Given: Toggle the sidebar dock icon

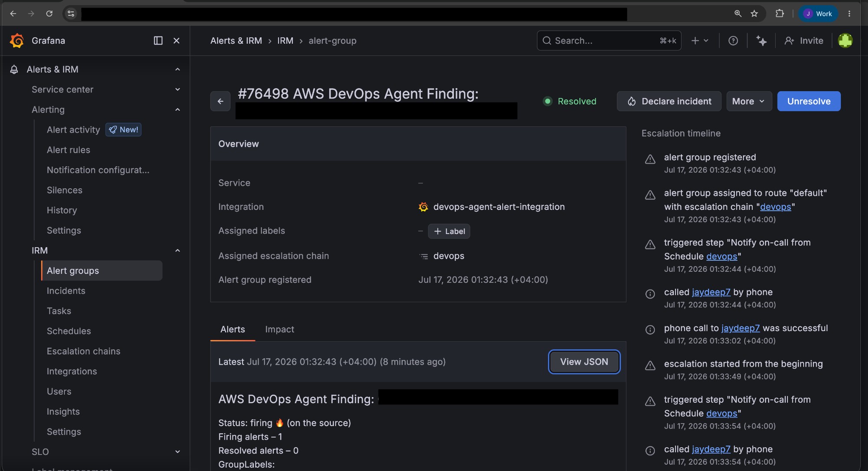Looking at the screenshot, I should click(158, 40).
